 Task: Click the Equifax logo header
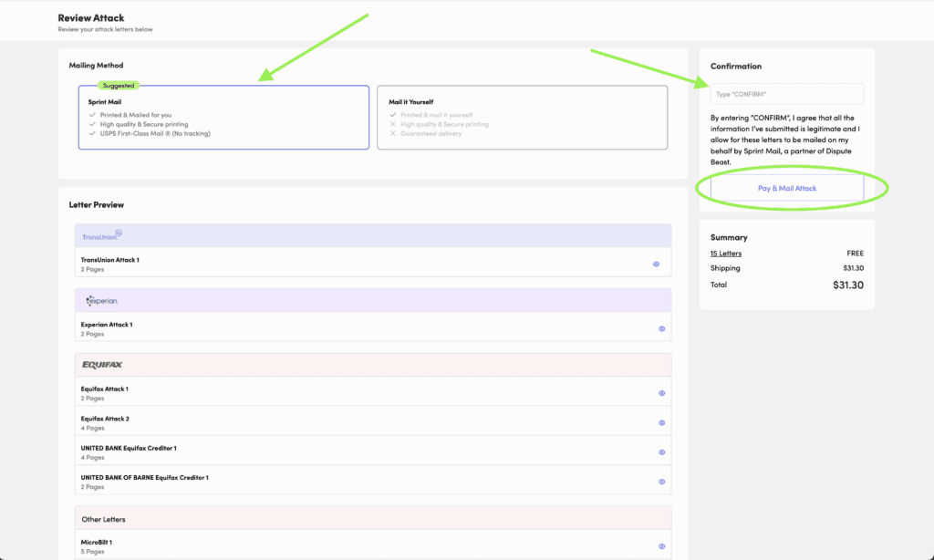point(102,365)
